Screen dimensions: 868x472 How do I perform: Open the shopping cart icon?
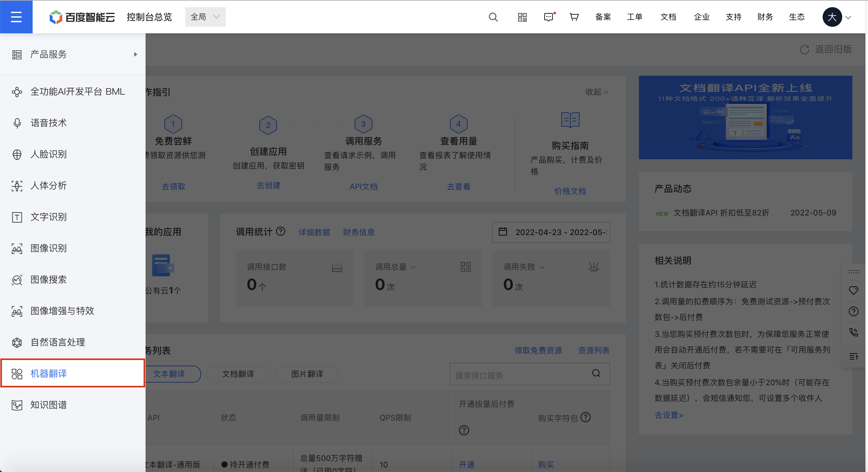(x=574, y=17)
